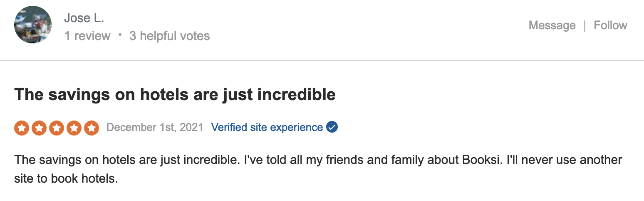Click the "1 review" count
This screenshot has height=201, width=644.
[x=87, y=36]
